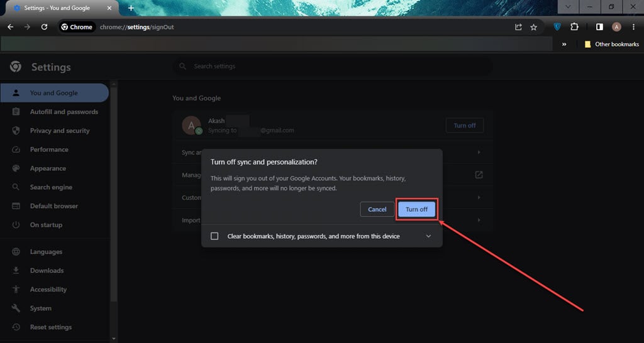
Task: Click the download icon for Downloads
Action: point(16,270)
